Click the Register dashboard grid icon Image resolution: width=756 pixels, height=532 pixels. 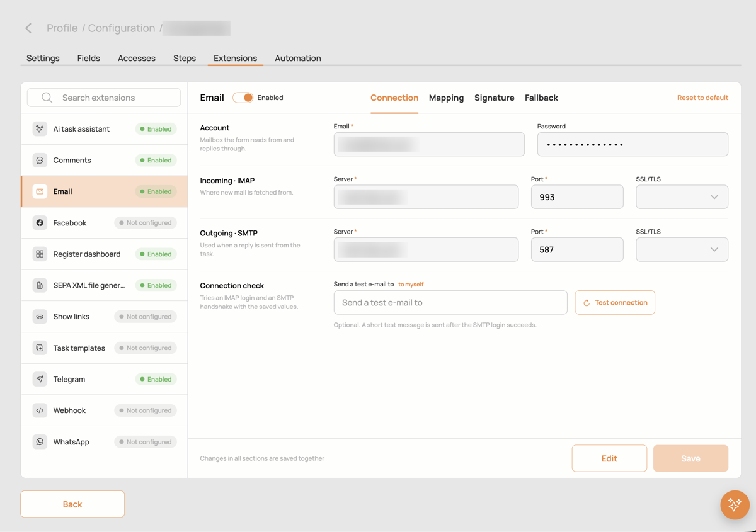pyautogui.click(x=40, y=254)
